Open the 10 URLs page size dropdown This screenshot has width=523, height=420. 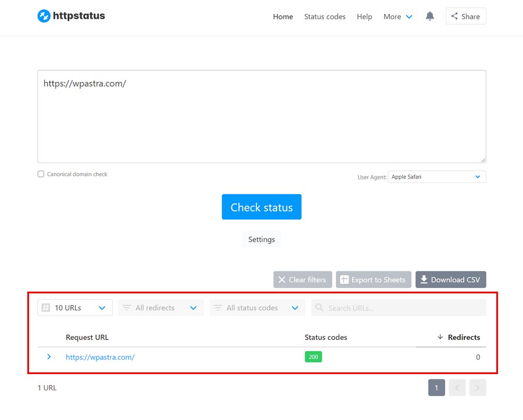(75, 307)
